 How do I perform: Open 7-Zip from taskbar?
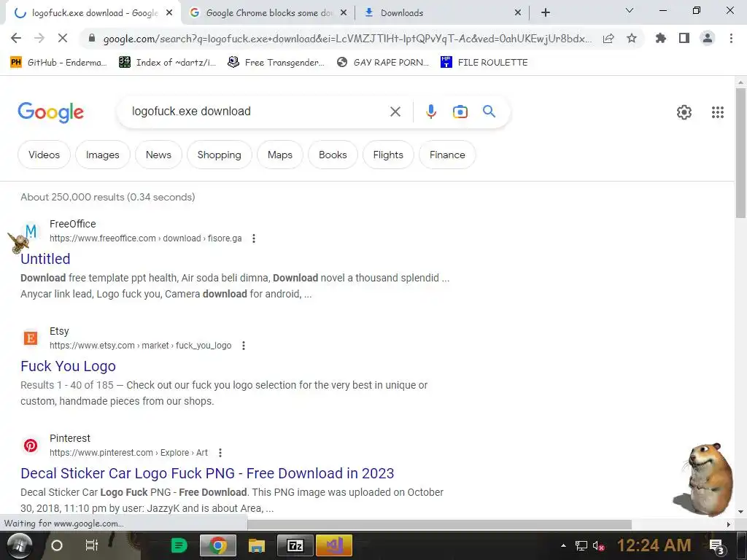(295, 545)
